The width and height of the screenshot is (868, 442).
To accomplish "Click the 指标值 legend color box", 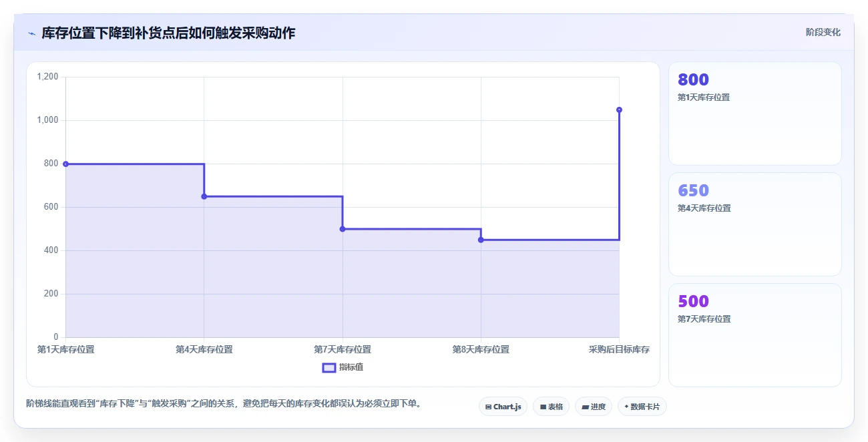I will [x=329, y=367].
